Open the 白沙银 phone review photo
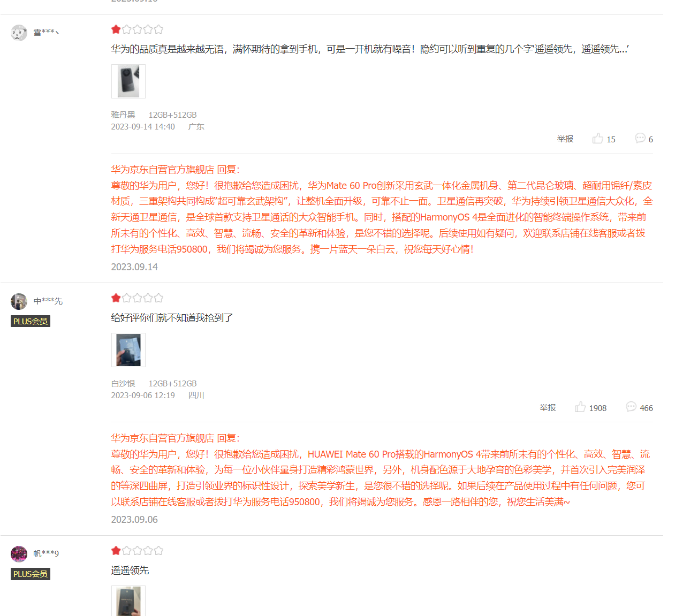Viewport: 698px width, 616px height. point(128,350)
